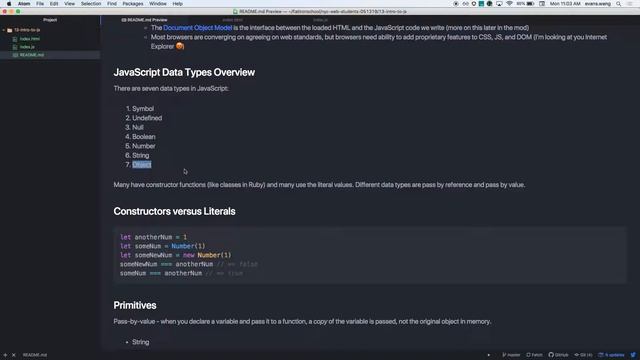Follow the Document Object Model link
The width and height of the screenshot is (640, 360).
[198, 28]
